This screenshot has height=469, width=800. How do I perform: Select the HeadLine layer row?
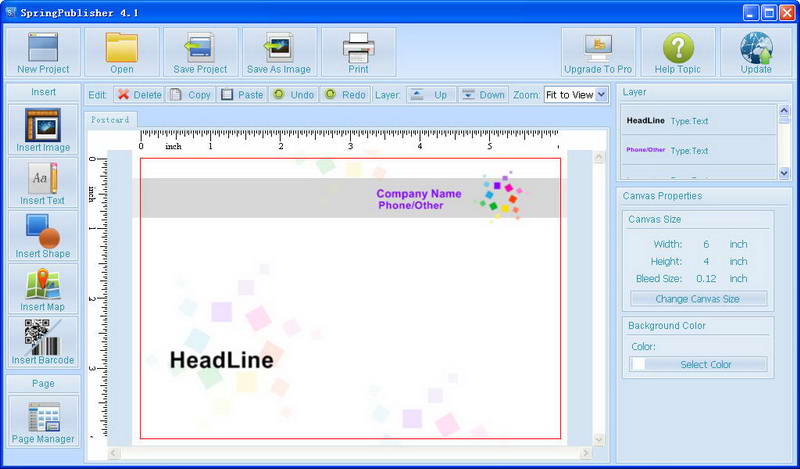698,121
